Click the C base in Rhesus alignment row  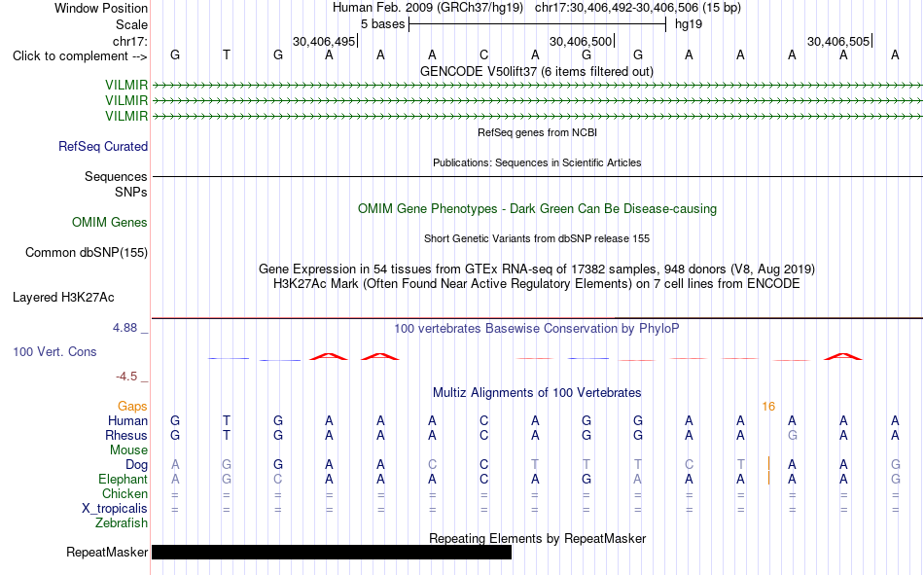click(483, 435)
